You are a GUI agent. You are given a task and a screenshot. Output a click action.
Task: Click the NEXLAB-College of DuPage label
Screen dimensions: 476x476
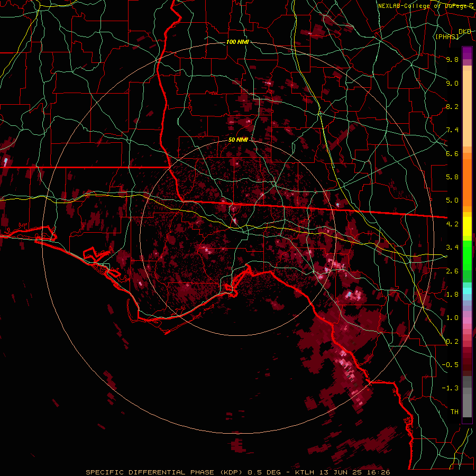pos(426,6)
